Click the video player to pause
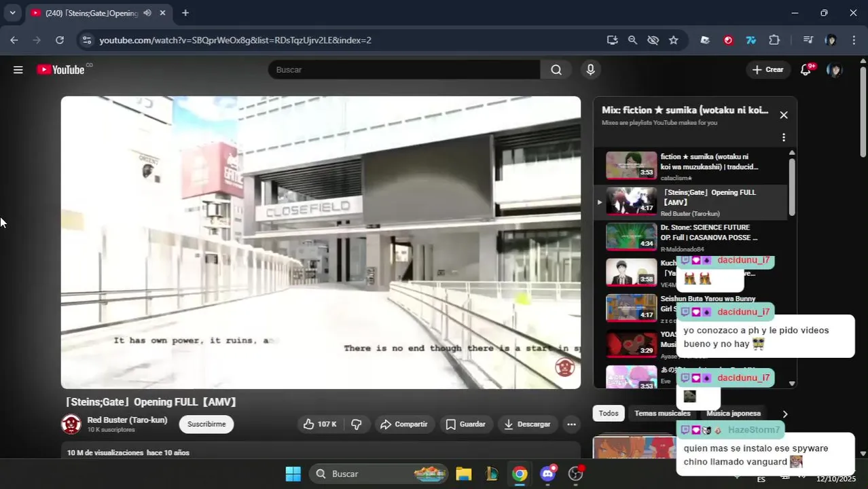Screen dimensions: 868x489 [321, 242]
